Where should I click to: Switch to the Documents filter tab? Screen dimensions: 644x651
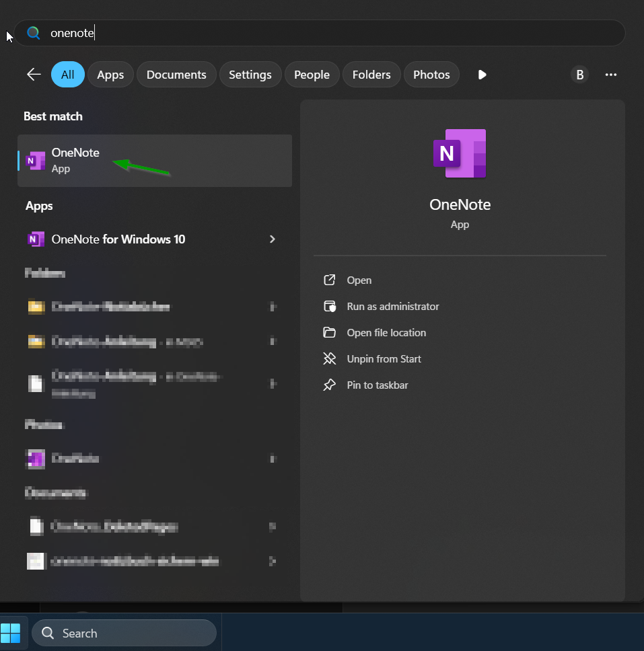[x=176, y=75]
